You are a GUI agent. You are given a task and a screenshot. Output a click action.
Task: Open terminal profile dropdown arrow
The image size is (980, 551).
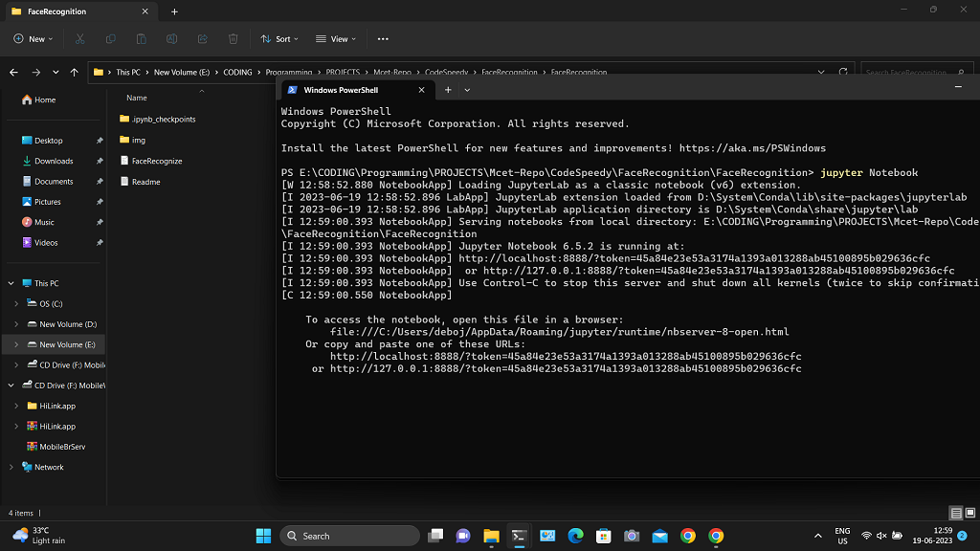[x=467, y=90]
